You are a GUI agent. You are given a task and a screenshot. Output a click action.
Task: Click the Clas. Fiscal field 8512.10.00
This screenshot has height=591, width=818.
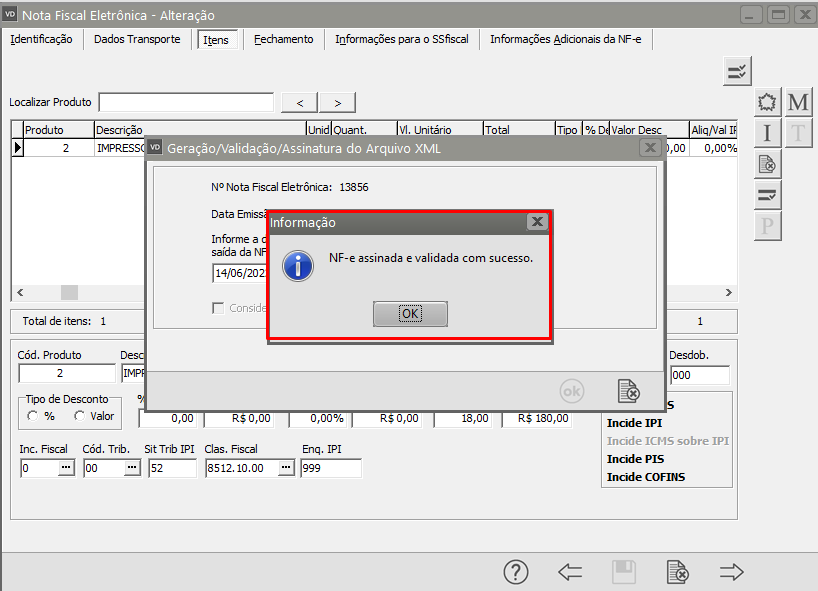point(241,468)
